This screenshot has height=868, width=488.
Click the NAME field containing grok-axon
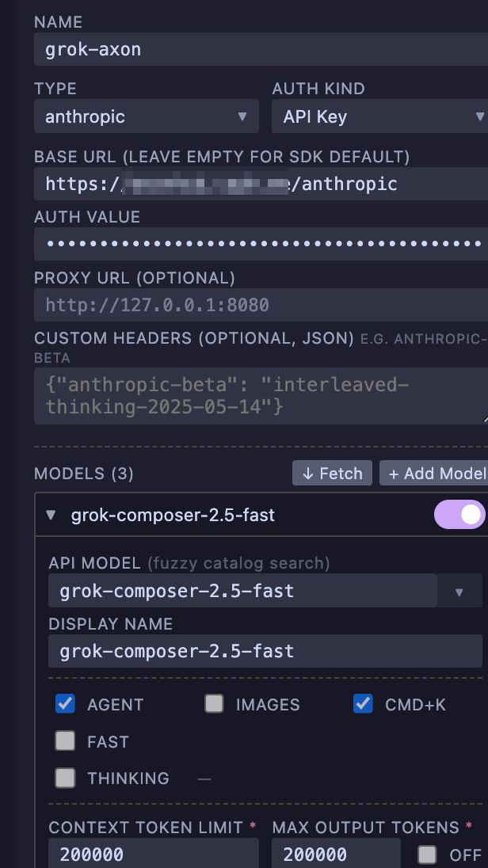click(261, 49)
